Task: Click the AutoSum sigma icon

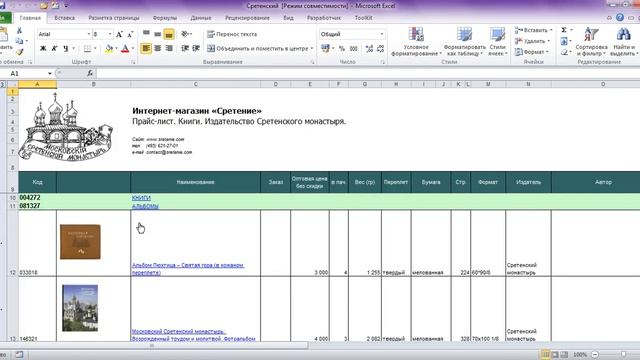Action: point(564,30)
